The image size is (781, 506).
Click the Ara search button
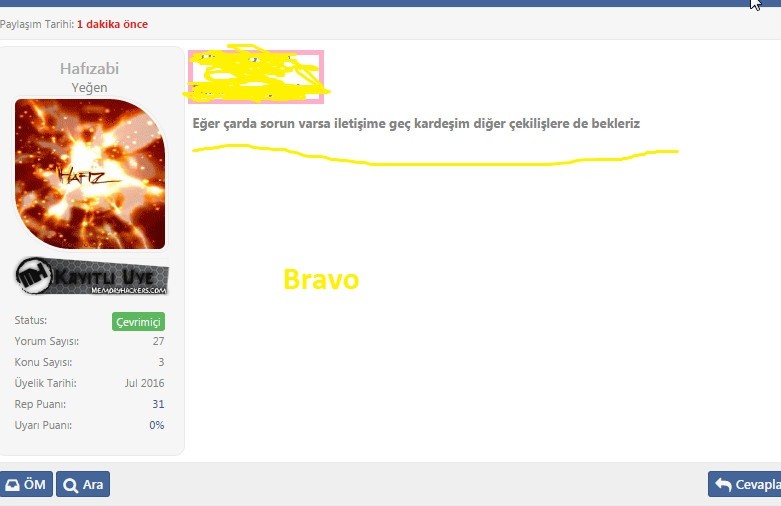pyautogui.click(x=83, y=484)
